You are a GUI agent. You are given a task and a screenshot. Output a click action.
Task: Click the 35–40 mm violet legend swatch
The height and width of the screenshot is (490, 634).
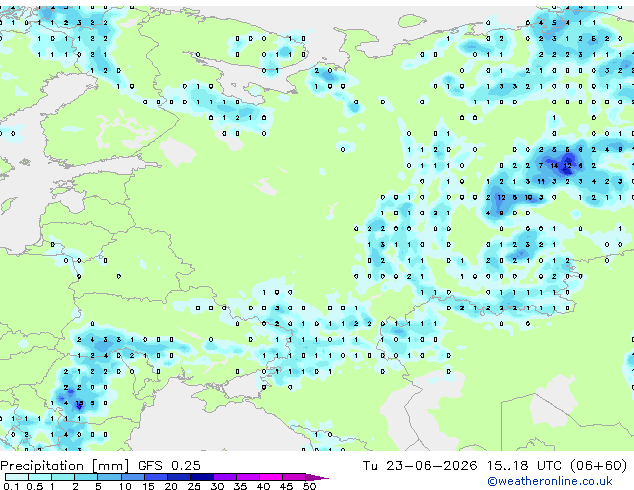(x=248, y=477)
